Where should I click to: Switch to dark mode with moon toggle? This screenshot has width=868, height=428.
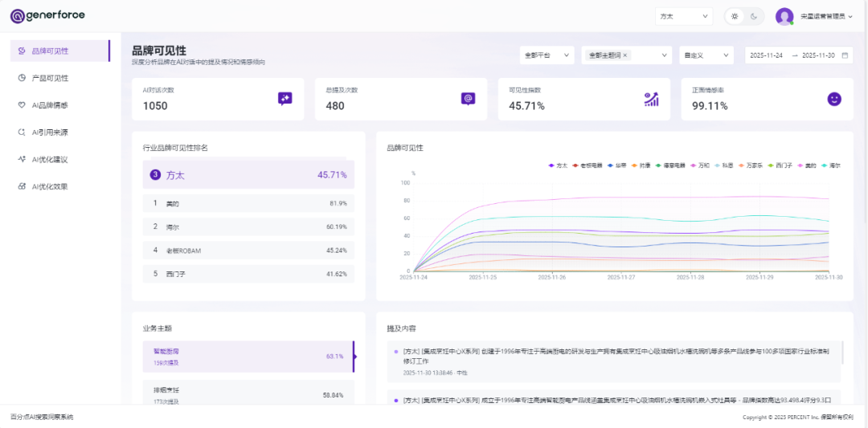click(754, 16)
